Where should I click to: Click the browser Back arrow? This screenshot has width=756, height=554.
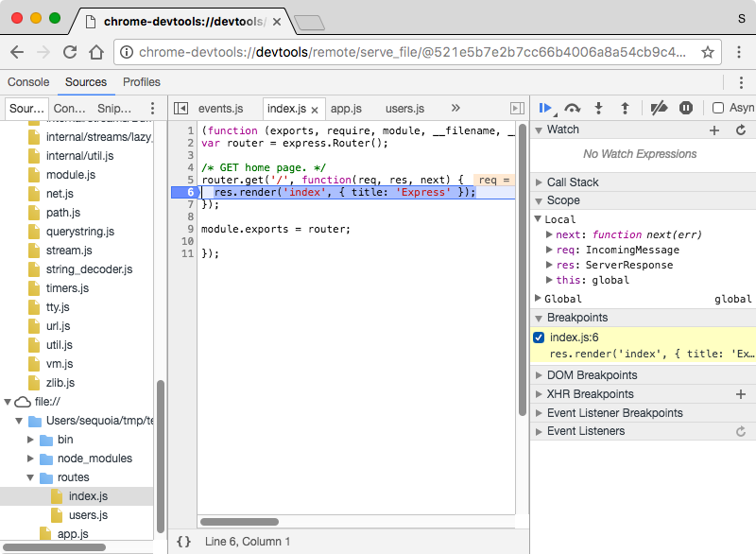coord(17,52)
